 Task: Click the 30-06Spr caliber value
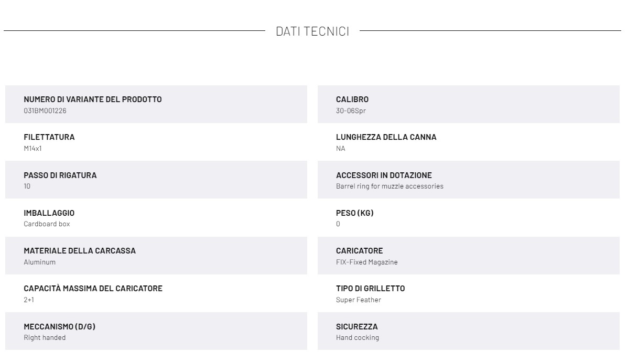(351, 111)
